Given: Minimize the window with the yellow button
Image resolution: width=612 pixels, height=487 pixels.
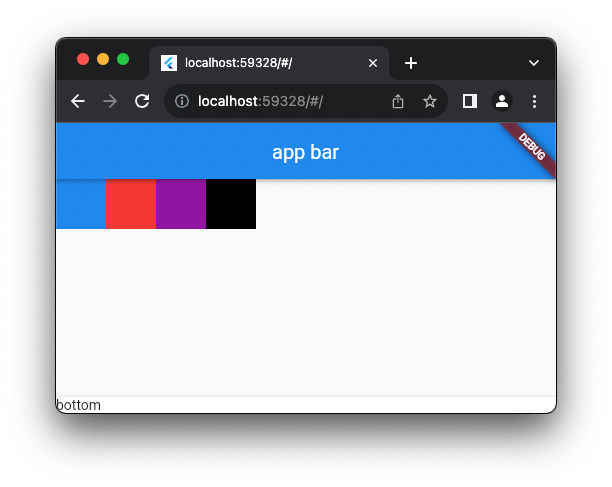Looking at the screenshot, I should (x=103, y=59).
